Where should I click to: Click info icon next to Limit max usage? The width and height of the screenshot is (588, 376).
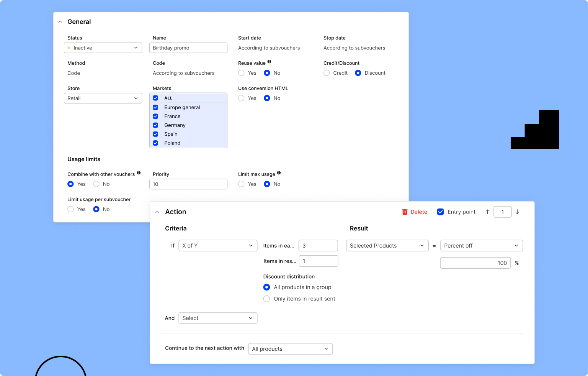279,173
